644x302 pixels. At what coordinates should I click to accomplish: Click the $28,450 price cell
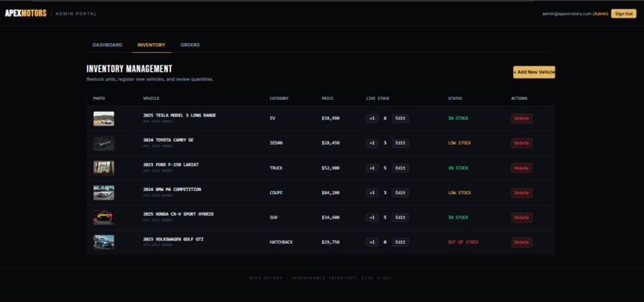tap(330, 143)
